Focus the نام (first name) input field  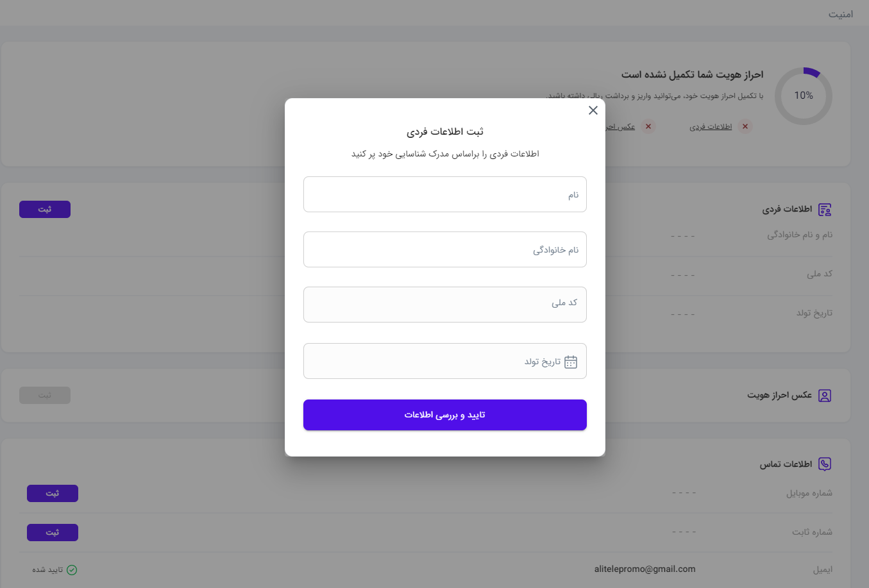(x=445, y=194)
